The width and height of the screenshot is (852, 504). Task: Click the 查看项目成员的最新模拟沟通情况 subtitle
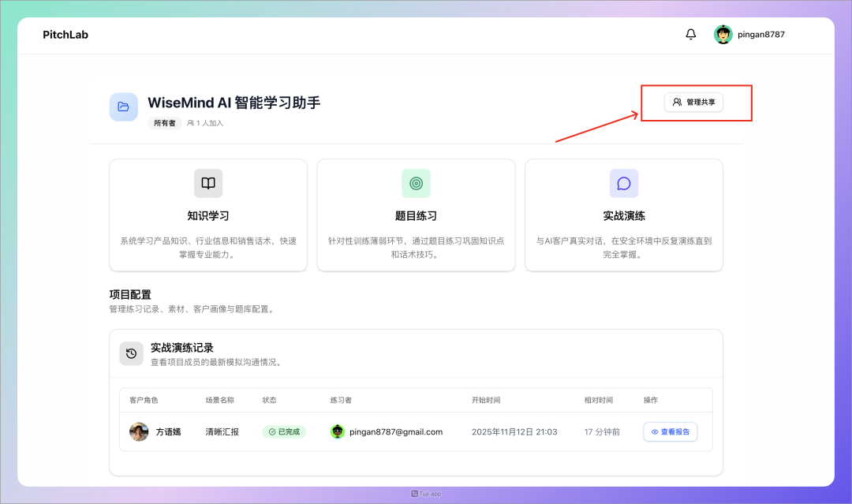pyautogui.click(x=218, y=362)
